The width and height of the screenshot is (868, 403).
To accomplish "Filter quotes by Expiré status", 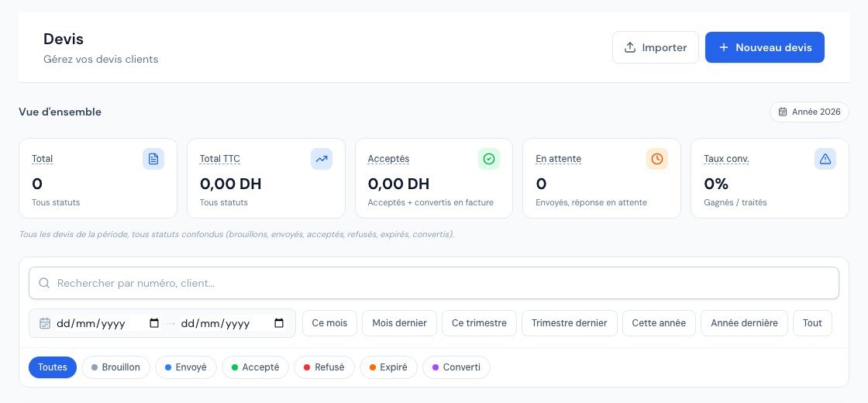I will coord(388,367).
